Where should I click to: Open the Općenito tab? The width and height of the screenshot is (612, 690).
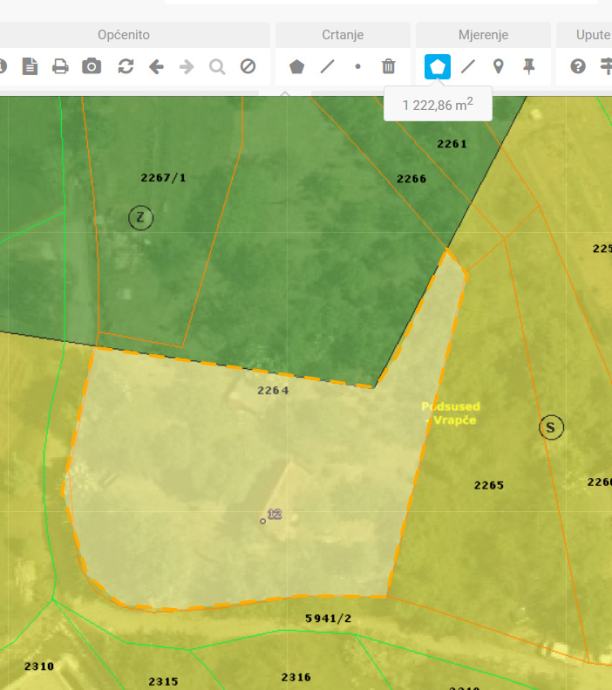point(124,35)
